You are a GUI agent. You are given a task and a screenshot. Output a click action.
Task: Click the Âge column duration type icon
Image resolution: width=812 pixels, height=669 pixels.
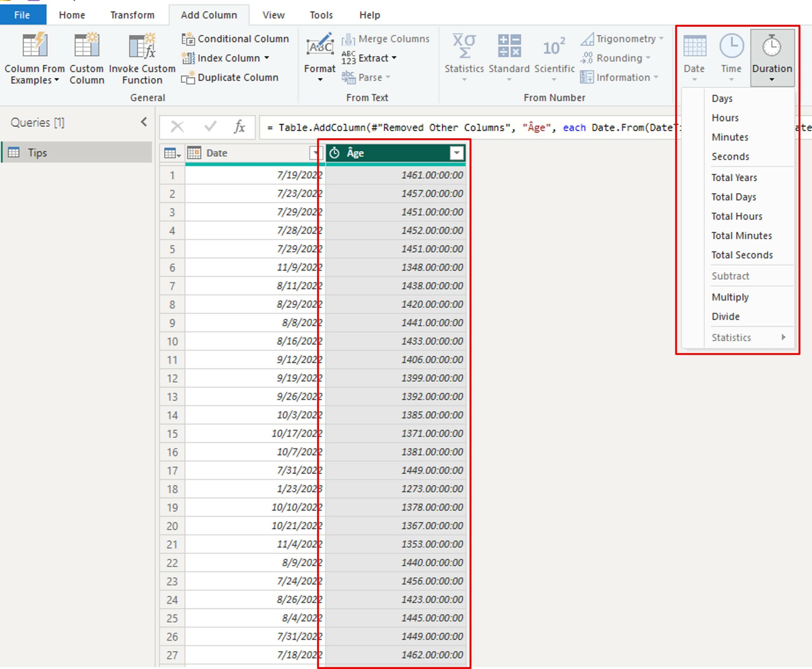(x=335, y=153)
